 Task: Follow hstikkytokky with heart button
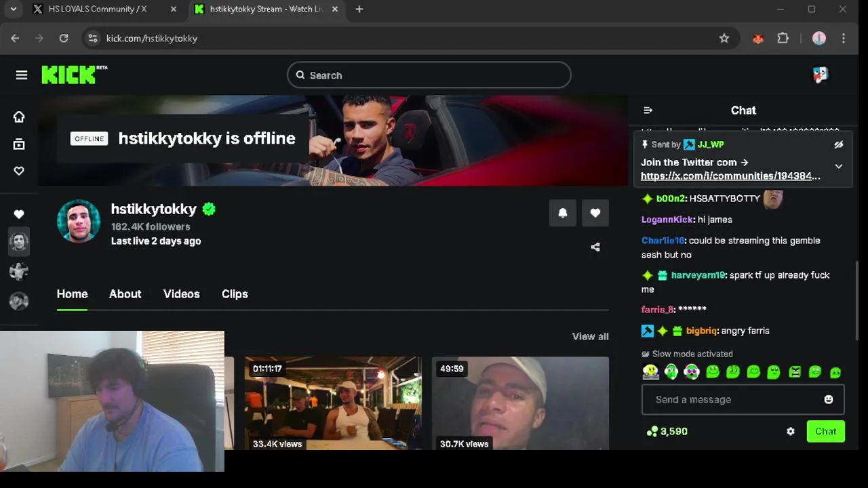[x=595, y=213]
